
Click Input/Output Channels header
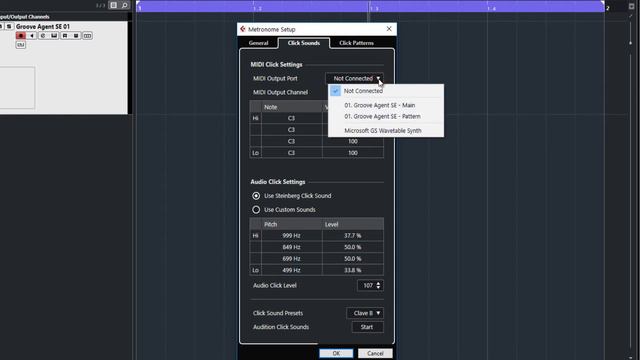[24, 17]
